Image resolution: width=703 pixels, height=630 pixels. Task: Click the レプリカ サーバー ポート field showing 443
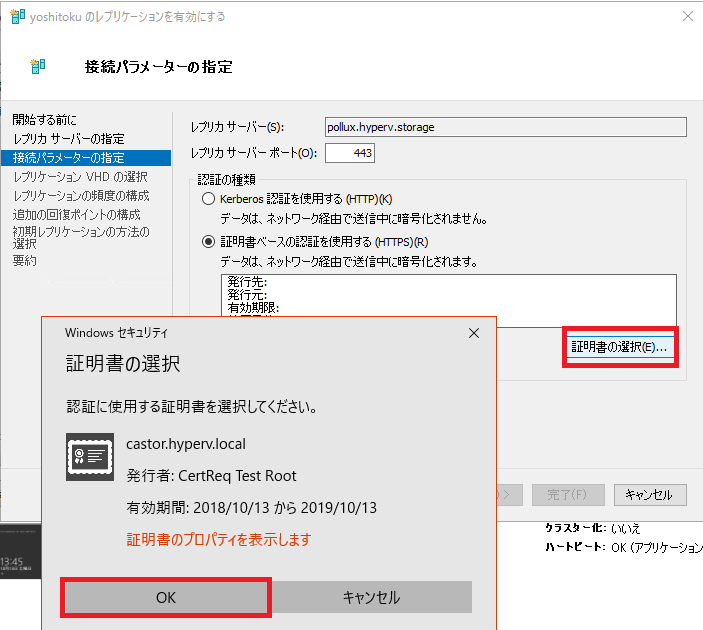click(x=350, y=153)
